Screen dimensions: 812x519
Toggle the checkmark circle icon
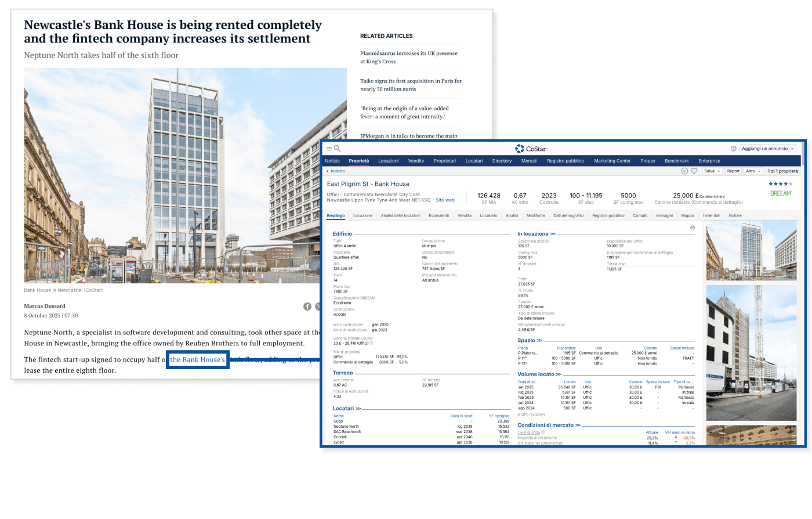[x=684, y=171]
